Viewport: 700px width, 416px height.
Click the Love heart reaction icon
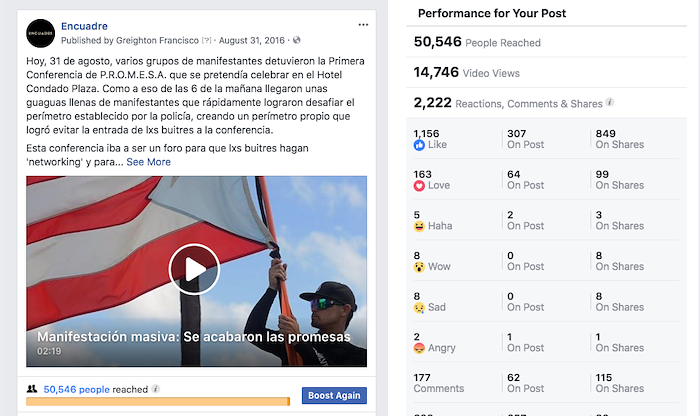click(419, 186)
